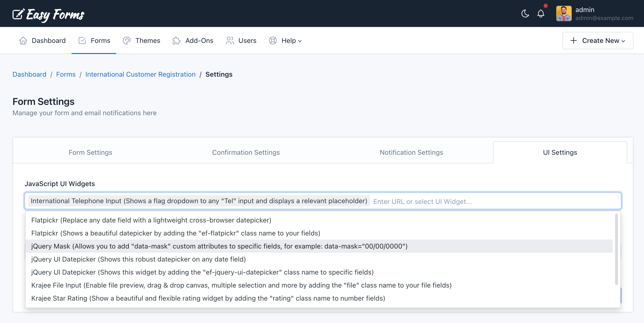The width and height of the screenshot is (644, 323).
Task: Click the Easy Forms logo icon
Action: tap(18, 14)
